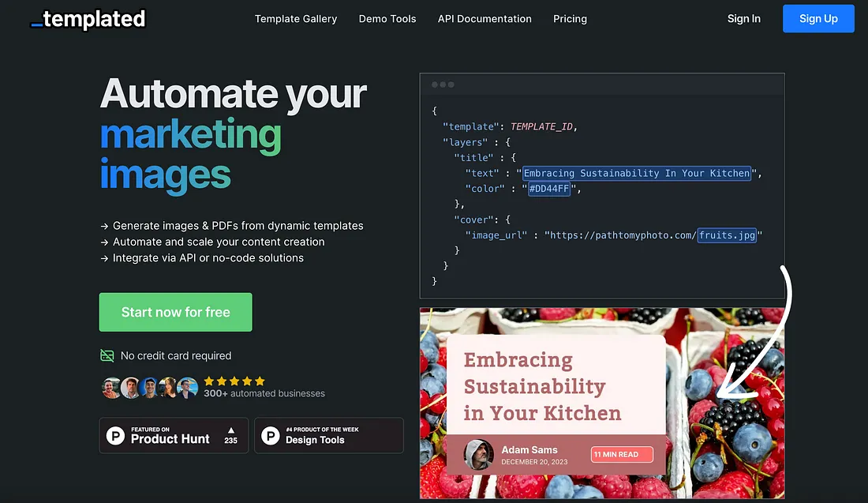Open Featured on Product Hunt badge
The width and height of the screenshot is (868, 503).
[x=174, y=435]
